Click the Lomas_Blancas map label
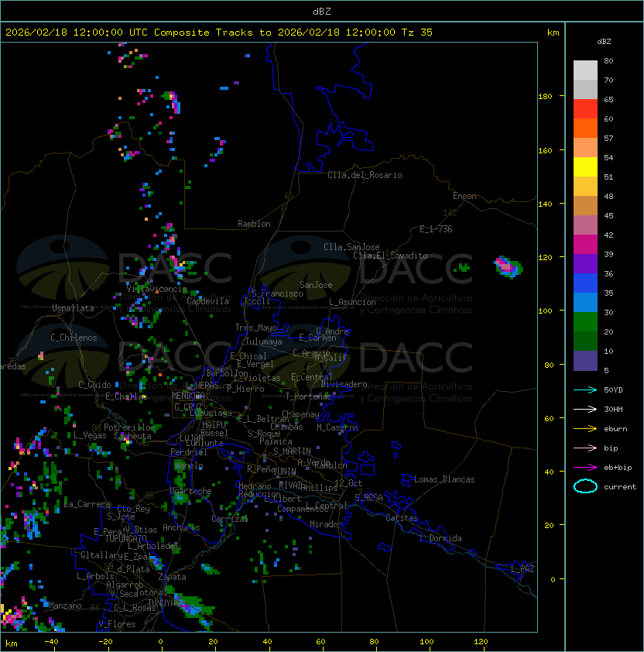 444,479
